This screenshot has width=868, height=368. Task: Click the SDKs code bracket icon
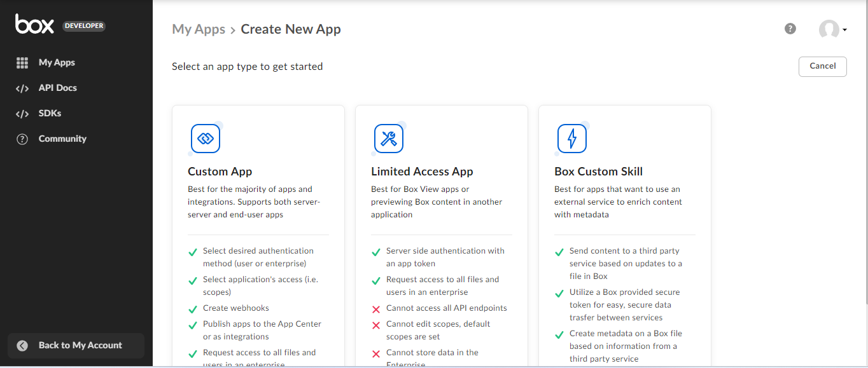tap(22, 114)
